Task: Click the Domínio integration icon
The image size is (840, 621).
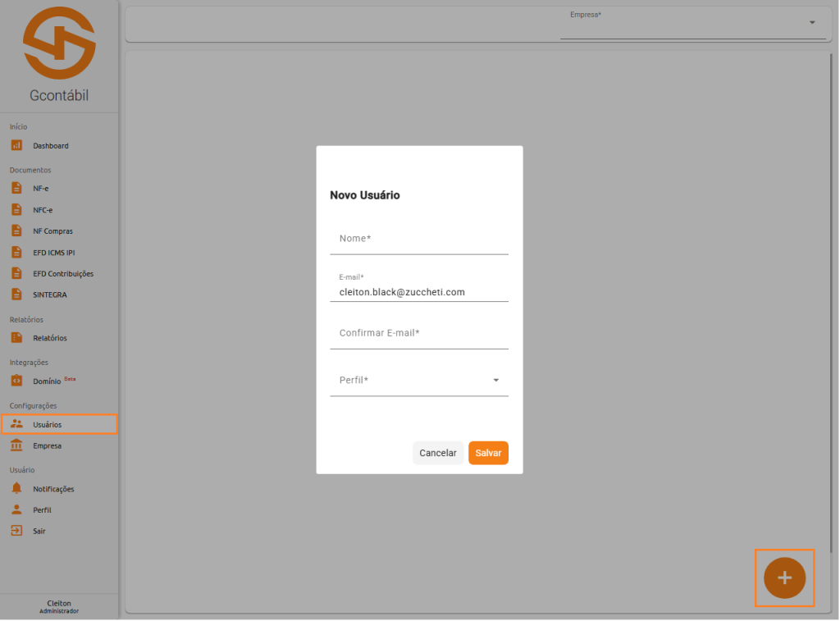Action: (16, 381)
